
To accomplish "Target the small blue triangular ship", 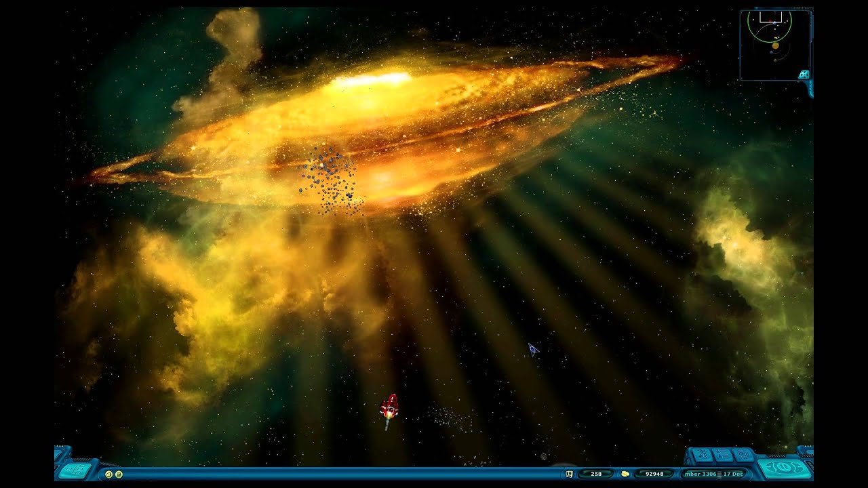I will [533, 349].
